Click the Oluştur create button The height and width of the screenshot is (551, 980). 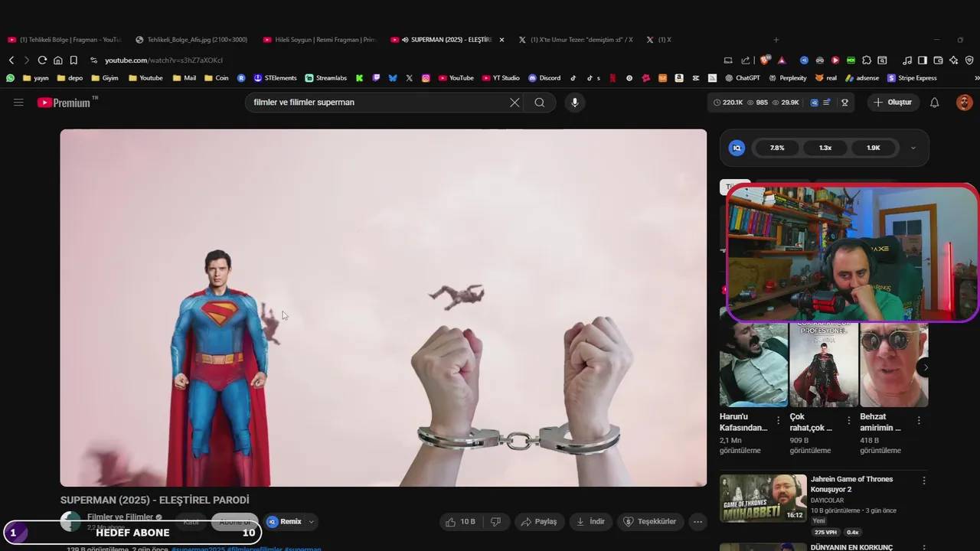coord(893,103)
